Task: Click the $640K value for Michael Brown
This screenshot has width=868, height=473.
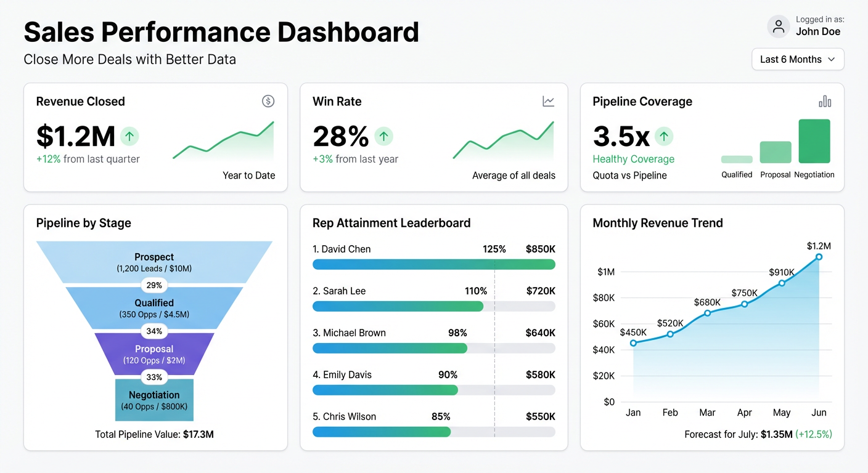Action: tap(541, 333)
